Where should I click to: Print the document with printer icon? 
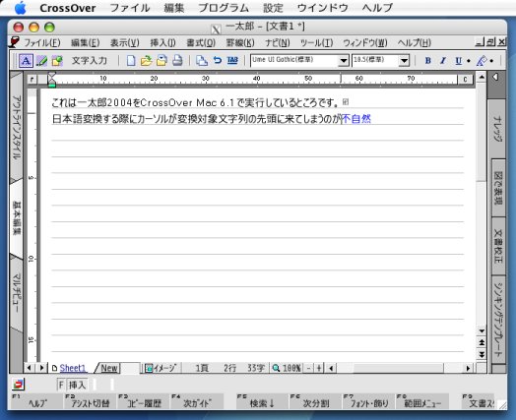pyautogui.click(x=177, y=61)
